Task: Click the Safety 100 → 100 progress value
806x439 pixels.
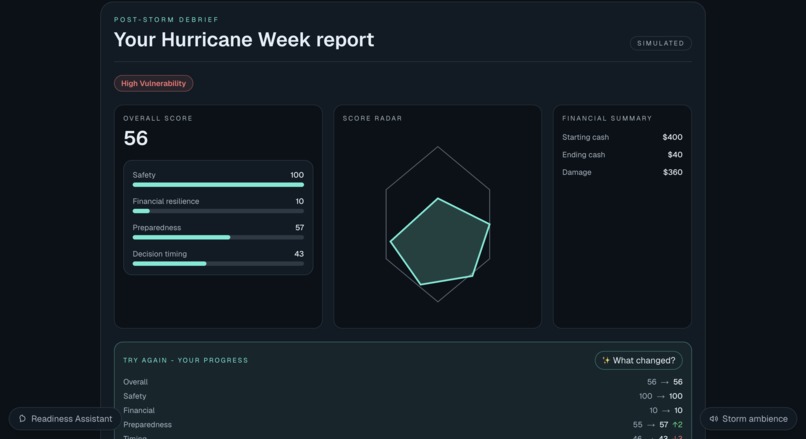Action: 661,396
